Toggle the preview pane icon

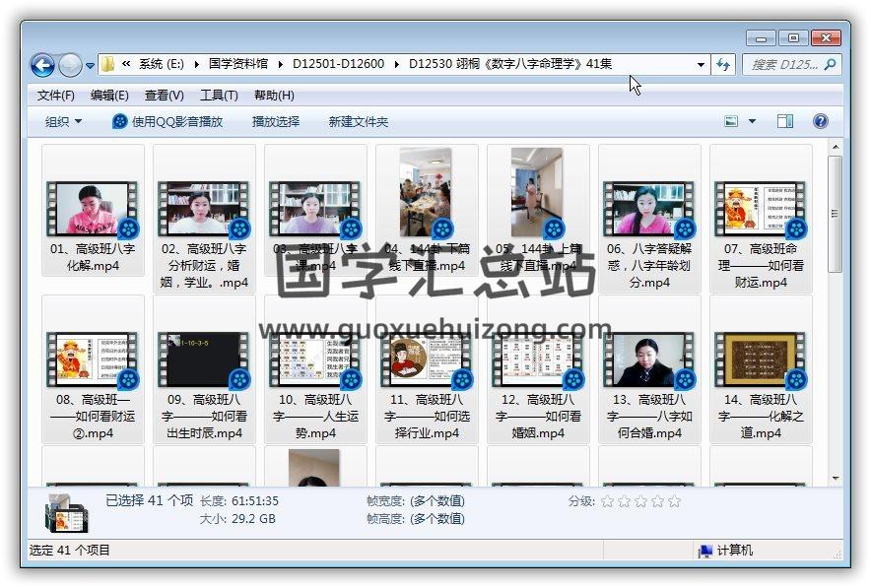(785, 121)
